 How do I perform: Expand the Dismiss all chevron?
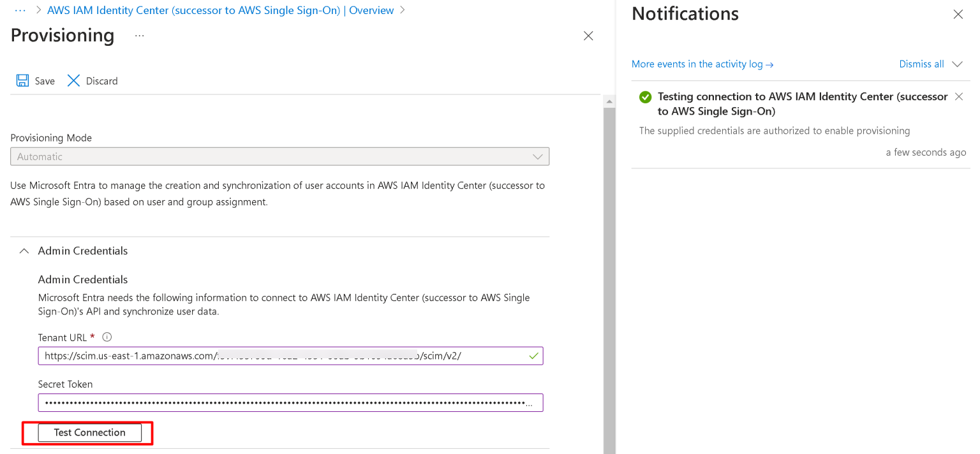click(956, 64)
